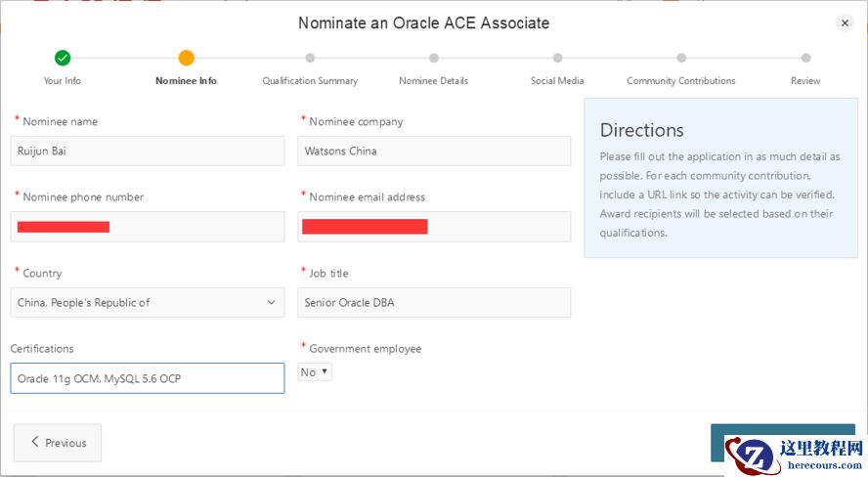Click the green checkmark Your Info step
The image size is (868, 477).
pyautogui.click(x=63, y=58)
